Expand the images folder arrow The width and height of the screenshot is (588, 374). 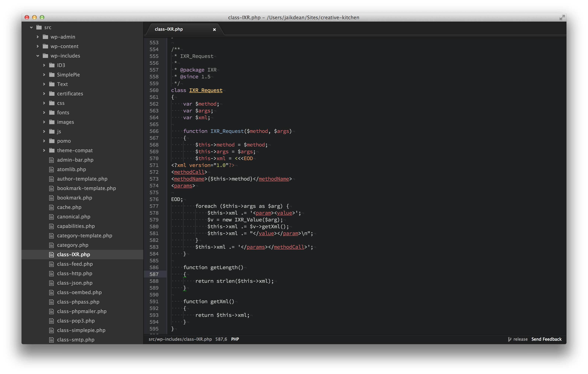click(44, 122)
